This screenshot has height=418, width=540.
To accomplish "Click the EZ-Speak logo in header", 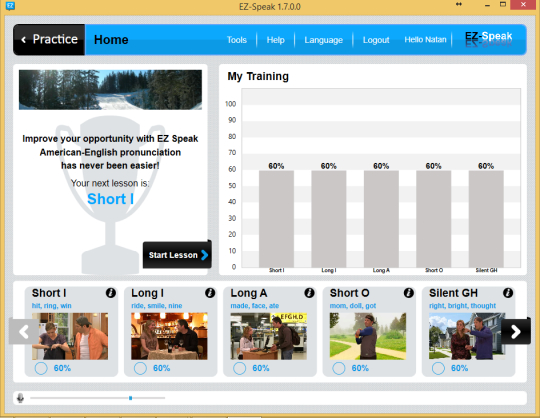I will [x=488, y=39].
